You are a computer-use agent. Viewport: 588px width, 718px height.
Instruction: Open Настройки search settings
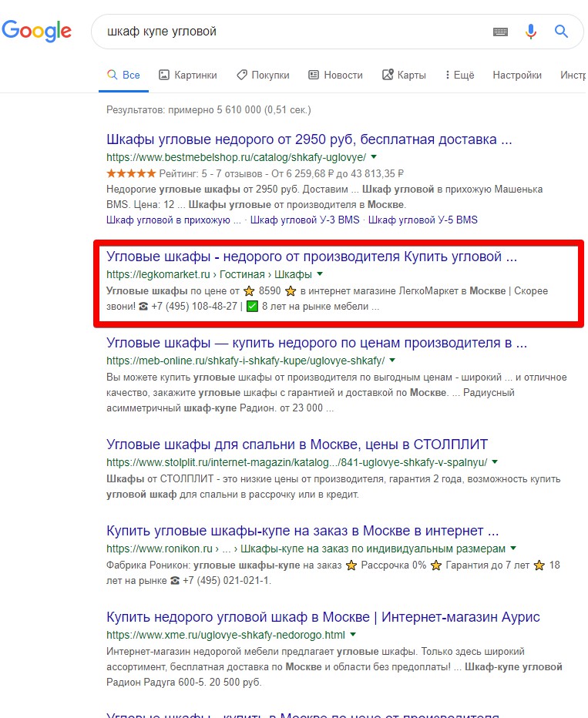tap(517, 75)
